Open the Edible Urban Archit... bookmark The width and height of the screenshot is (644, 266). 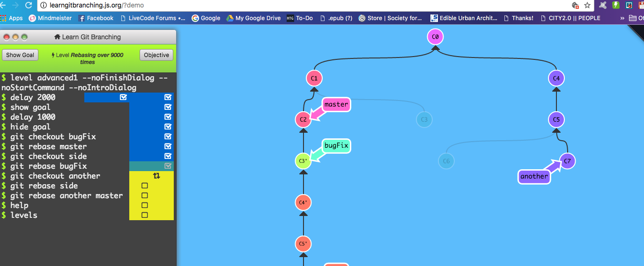tap(464, 18)
